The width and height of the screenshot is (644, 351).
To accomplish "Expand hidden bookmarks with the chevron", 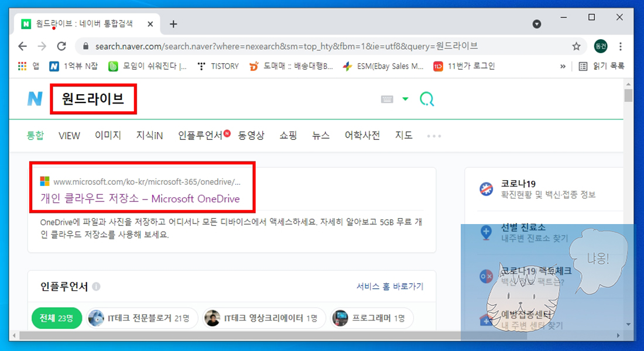I will 563,66.
